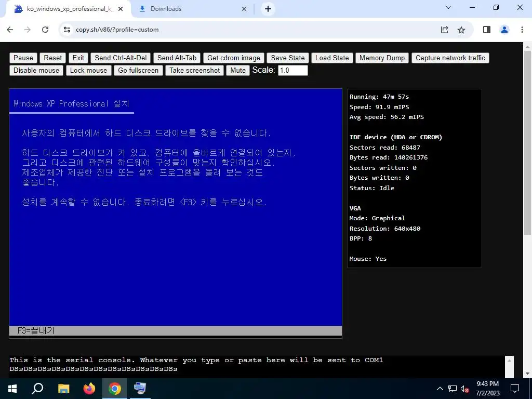This screenshot has height=399, width=532.
Task: Show hidden system tray icons
Action: [440, 389]
